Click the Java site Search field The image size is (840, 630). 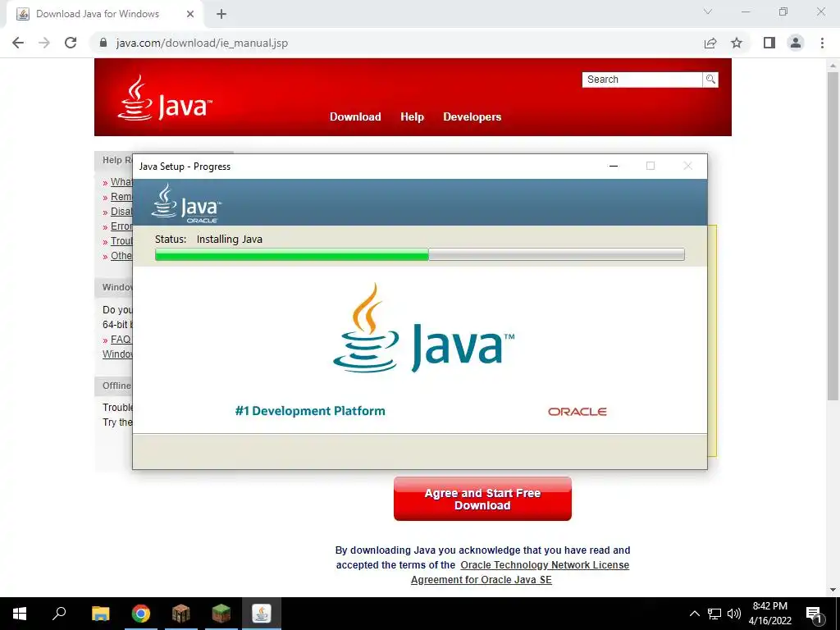tap(641, 80)
